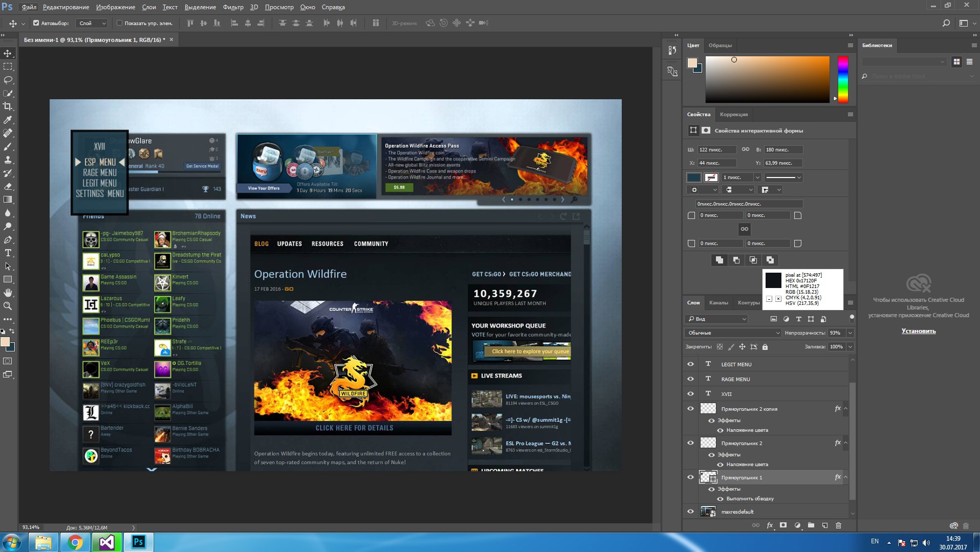Image resolution: width=980 pixels, height=552 pixels.
Task: Select the Hand tool
Action: click(8, 293)
